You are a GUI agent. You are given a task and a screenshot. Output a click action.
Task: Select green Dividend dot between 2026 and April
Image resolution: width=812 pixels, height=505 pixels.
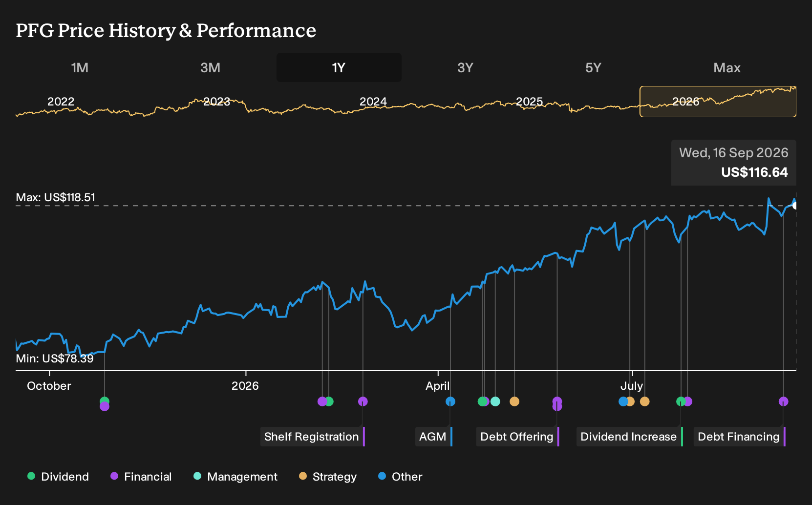click(x=329, y=401)
